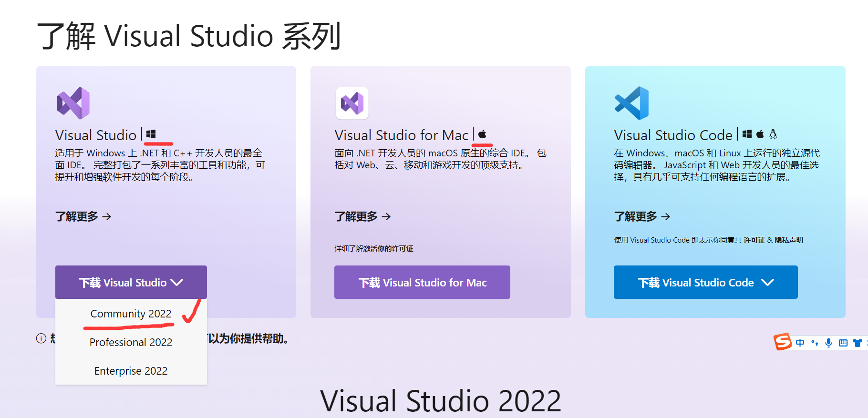
Task: Click the Visual Studio for Mac title text
Action: click(x=402, y=135)
